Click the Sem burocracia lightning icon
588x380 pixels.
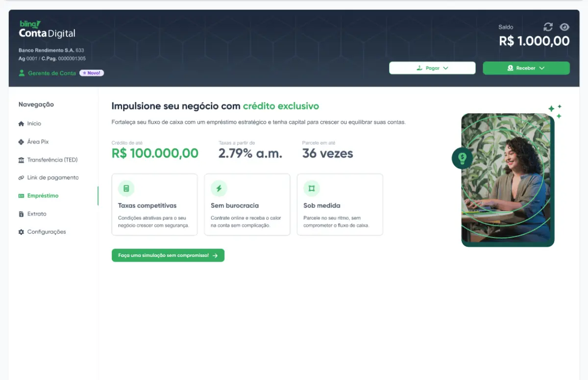(x=219, y=188)
